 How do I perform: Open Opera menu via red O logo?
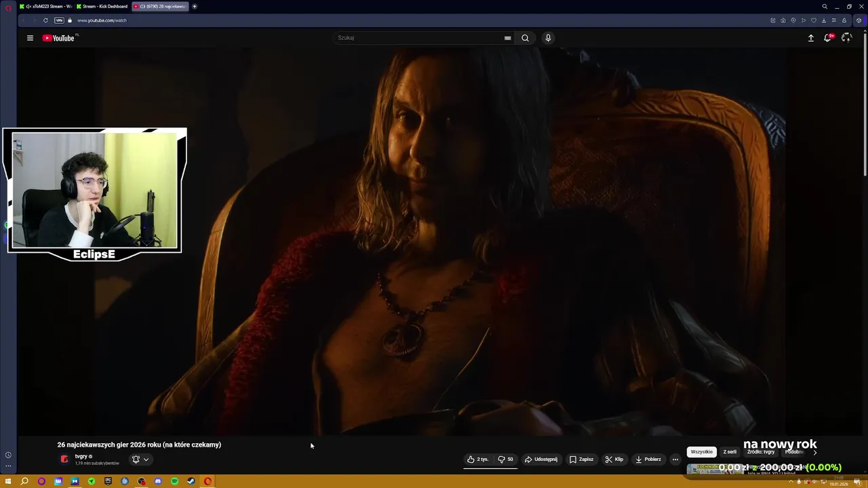(x=8, y=7)
